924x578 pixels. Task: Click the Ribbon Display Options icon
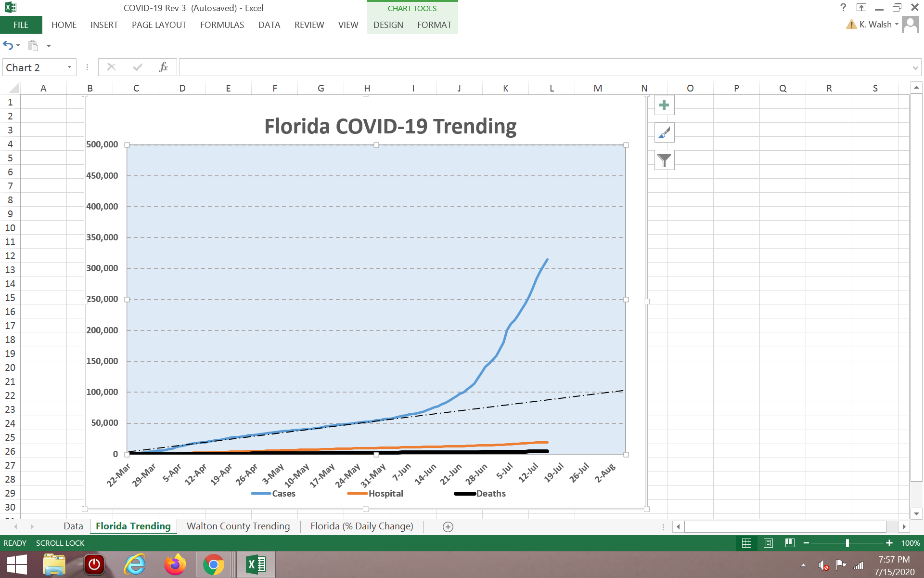pyautogui.click(x=861, y=7)
